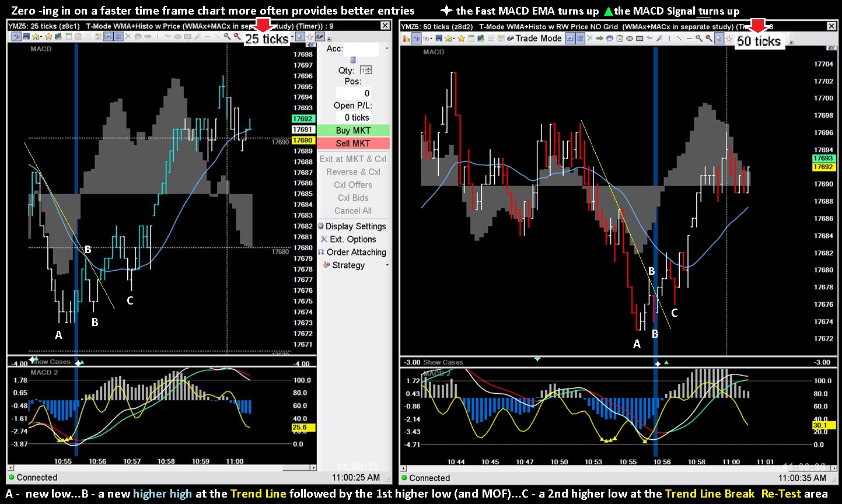Click the zoom out magnifier in 25 ticks toolbar

pos(237,36)
